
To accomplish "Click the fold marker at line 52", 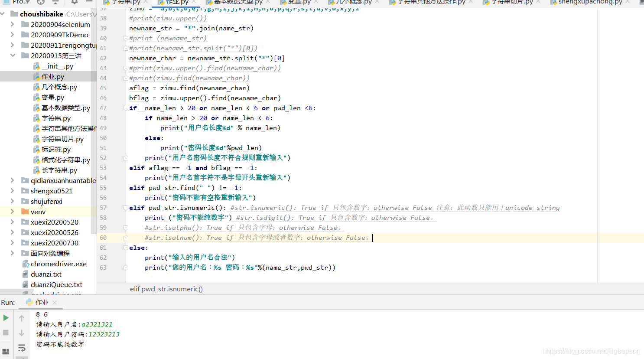I will click(126, 158).
